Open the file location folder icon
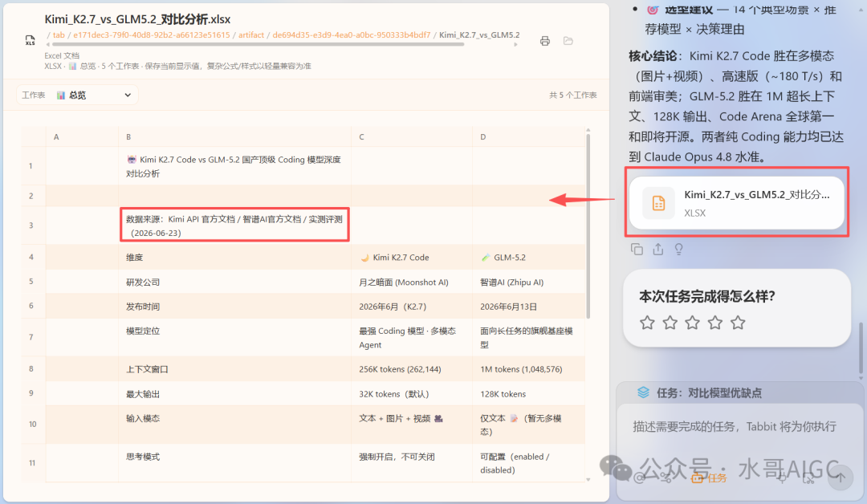Screen dimensions: 867x504 coord(568,41)
